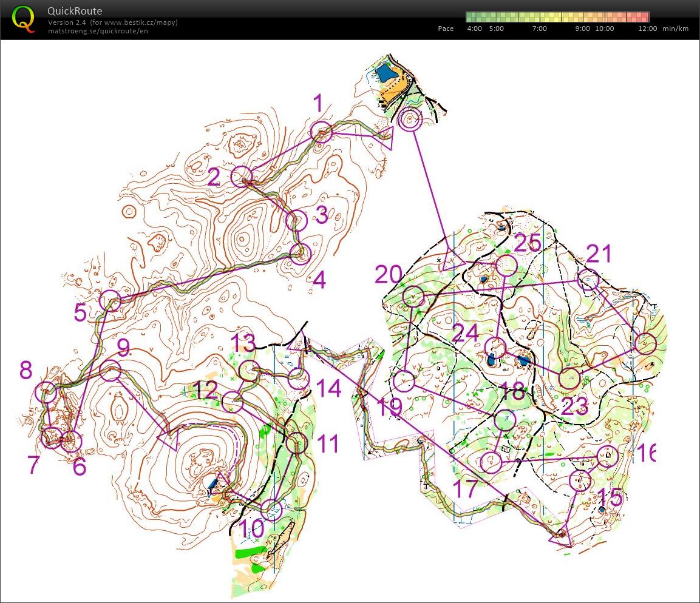This screenshot has height=603, width=700.
Task: Click the Version 2.4 text line
Action: click(x=112, y=22)
